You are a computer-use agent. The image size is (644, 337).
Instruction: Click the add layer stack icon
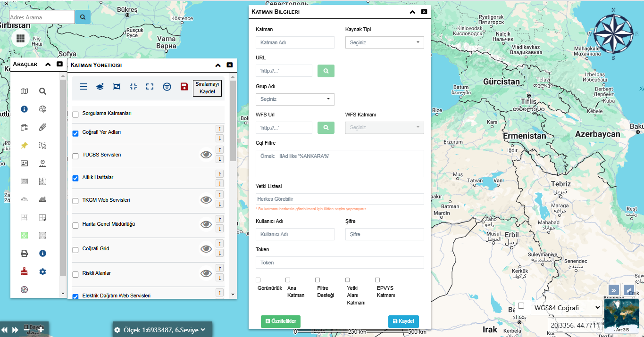pyautogui.click(x=100, y=87)
